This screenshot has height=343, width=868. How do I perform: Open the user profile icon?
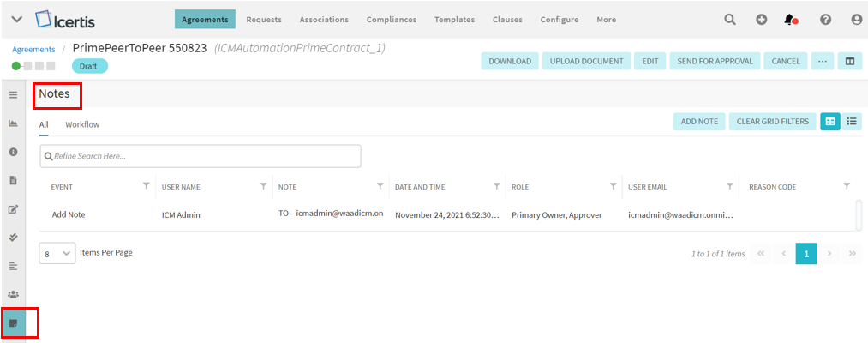(856, 20)
